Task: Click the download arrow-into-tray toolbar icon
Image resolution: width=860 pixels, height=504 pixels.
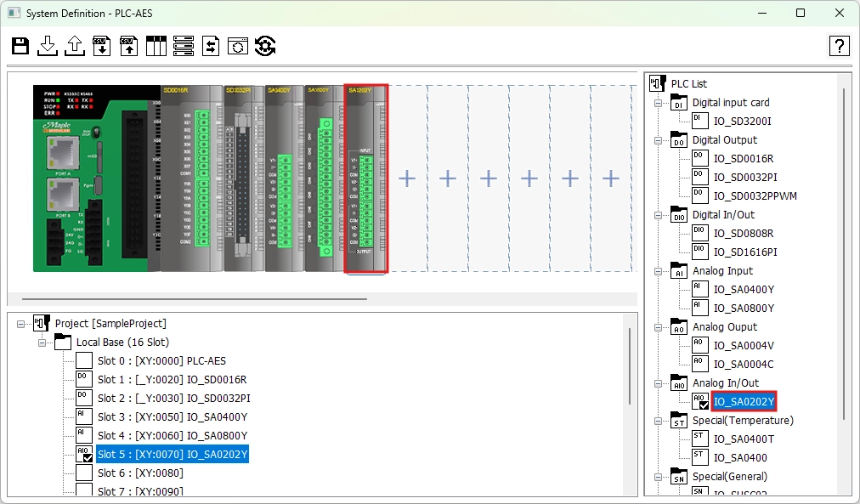Action: click(48, 46)
